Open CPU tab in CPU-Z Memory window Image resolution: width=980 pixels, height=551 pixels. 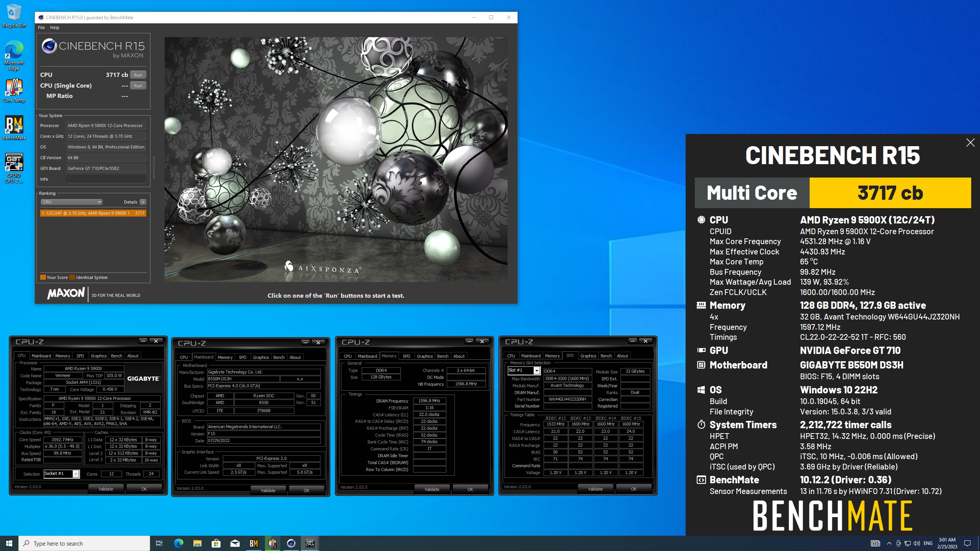[348, 356]
